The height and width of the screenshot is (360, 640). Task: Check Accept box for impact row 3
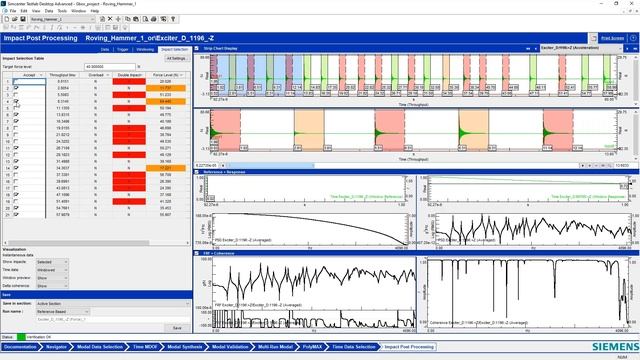pyautogui.click(x=16, y=95)
